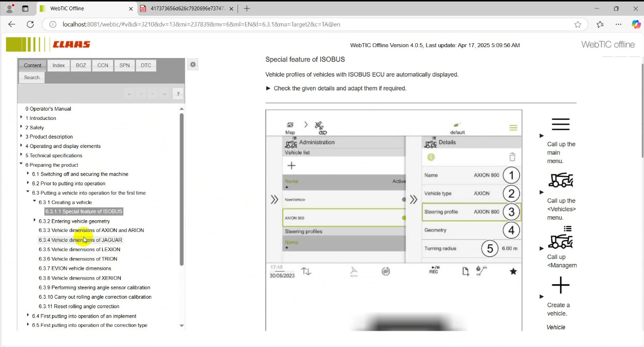Open a new browser tab

click(247, 8)
